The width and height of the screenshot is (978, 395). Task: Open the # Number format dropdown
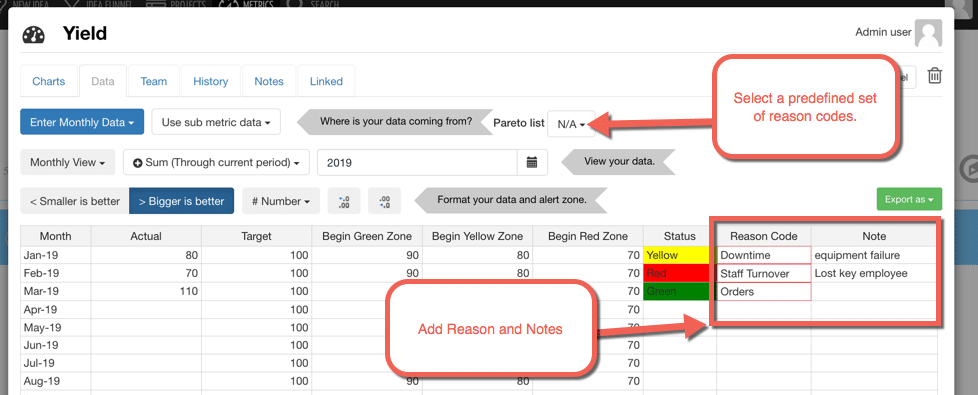coord(281,201)
